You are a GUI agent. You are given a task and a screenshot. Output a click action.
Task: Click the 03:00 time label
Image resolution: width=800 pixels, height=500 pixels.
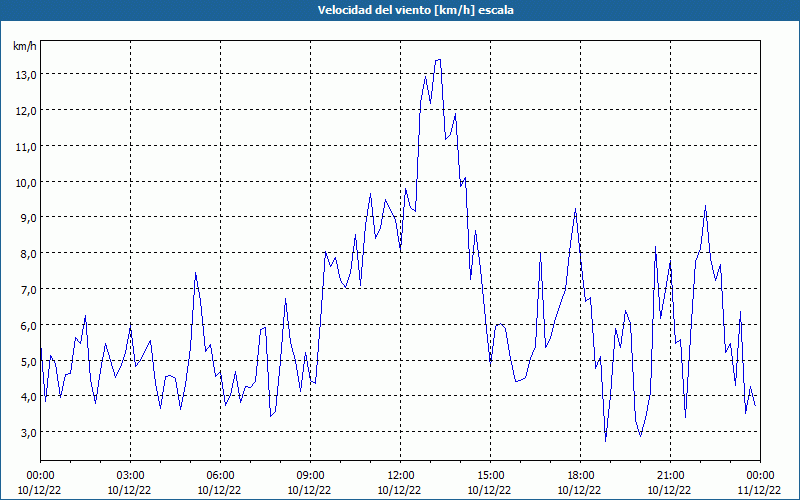pyautogui.click(x=130, y=476)
